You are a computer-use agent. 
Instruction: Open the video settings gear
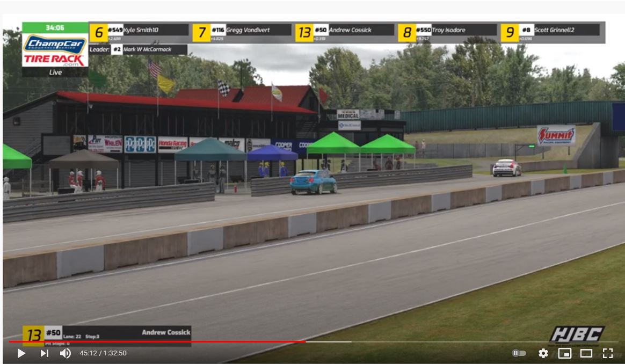(x=543, y=353)
